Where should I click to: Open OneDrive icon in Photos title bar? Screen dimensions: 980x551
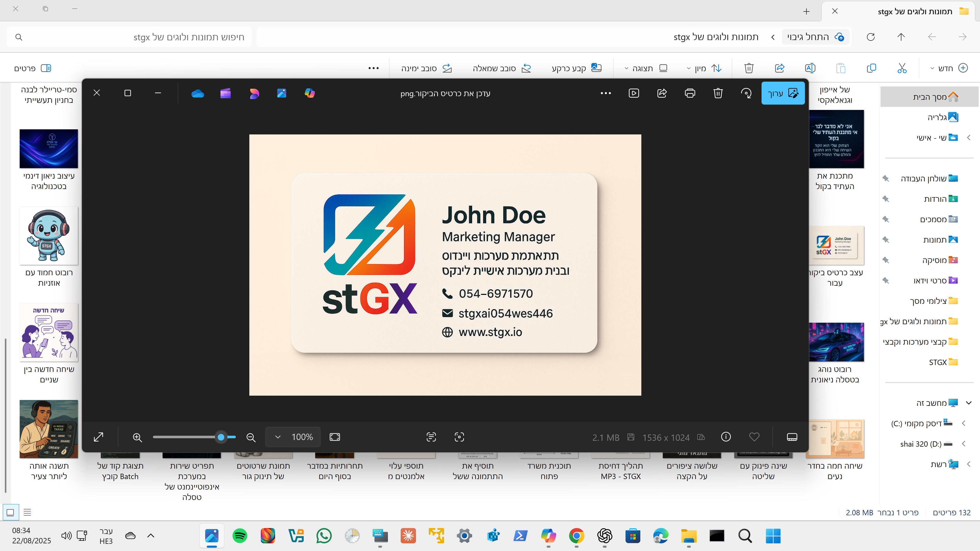pyautogui.click(x=198, y=93)
